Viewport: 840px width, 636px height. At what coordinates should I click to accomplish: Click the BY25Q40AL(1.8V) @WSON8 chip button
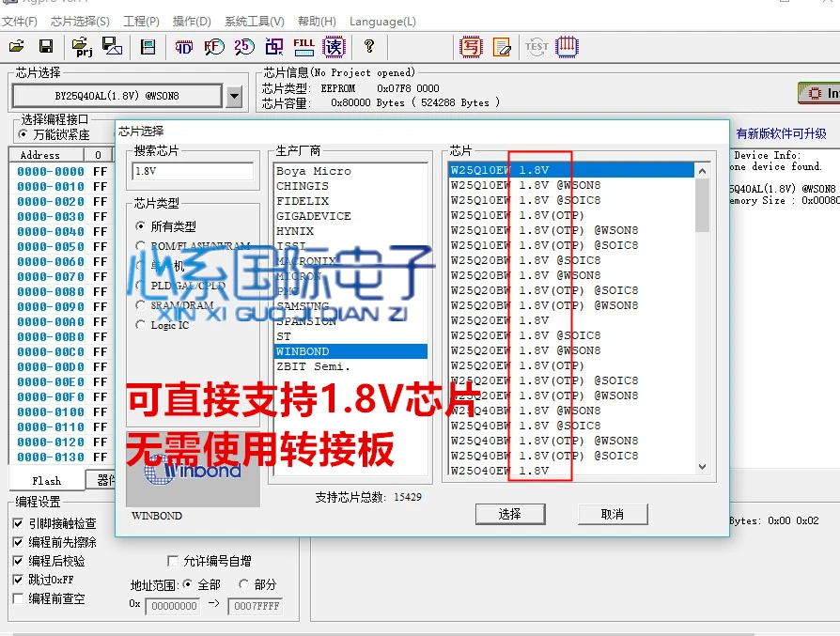[x=117, y=96]
